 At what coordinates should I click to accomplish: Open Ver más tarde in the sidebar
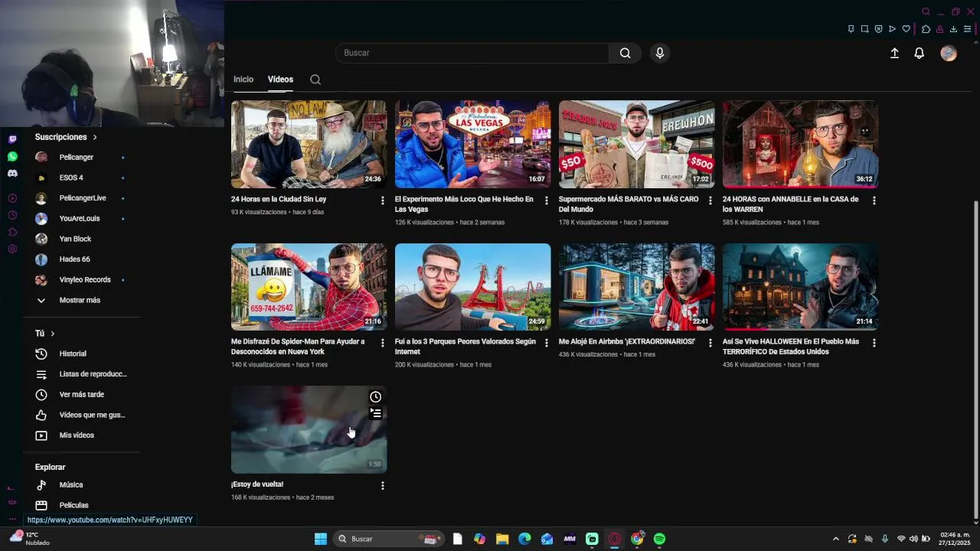(83, 394)
